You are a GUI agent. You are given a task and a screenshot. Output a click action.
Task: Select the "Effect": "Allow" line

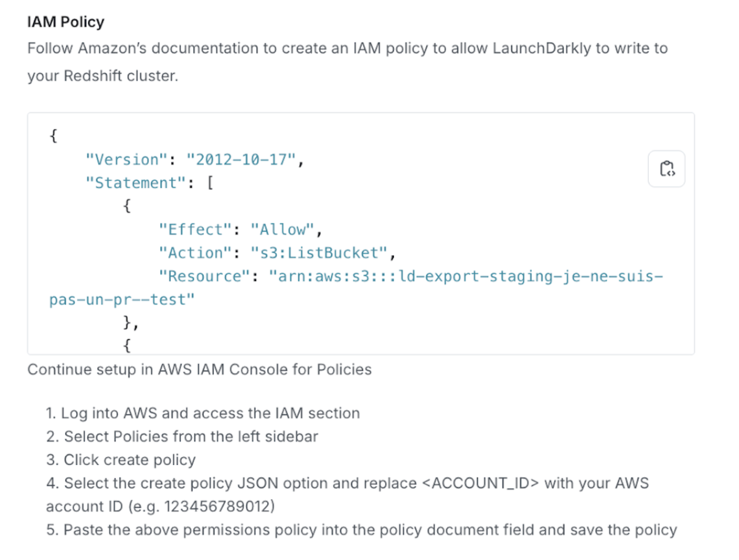[240, 229]
